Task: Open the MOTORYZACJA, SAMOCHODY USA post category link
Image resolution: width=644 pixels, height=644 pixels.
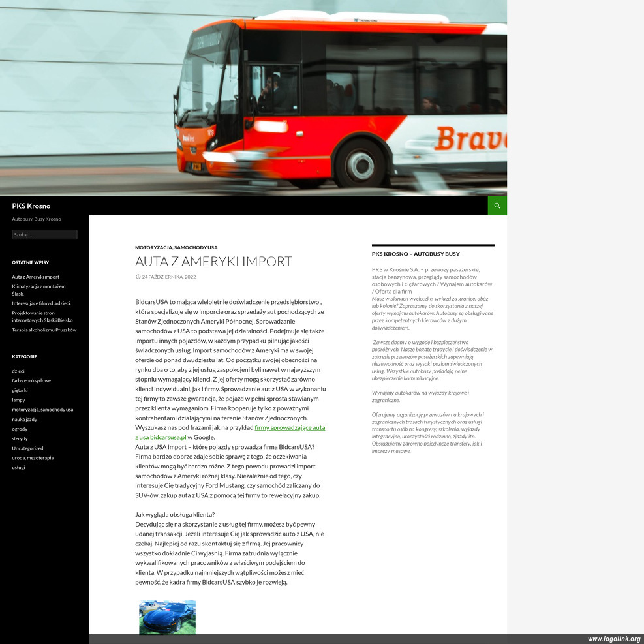Action: tap(176, 247)
